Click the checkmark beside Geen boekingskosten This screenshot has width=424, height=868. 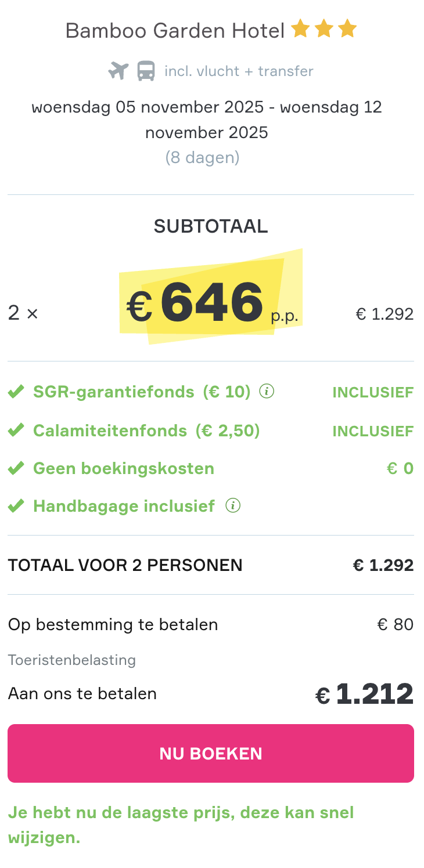[16, 467]
